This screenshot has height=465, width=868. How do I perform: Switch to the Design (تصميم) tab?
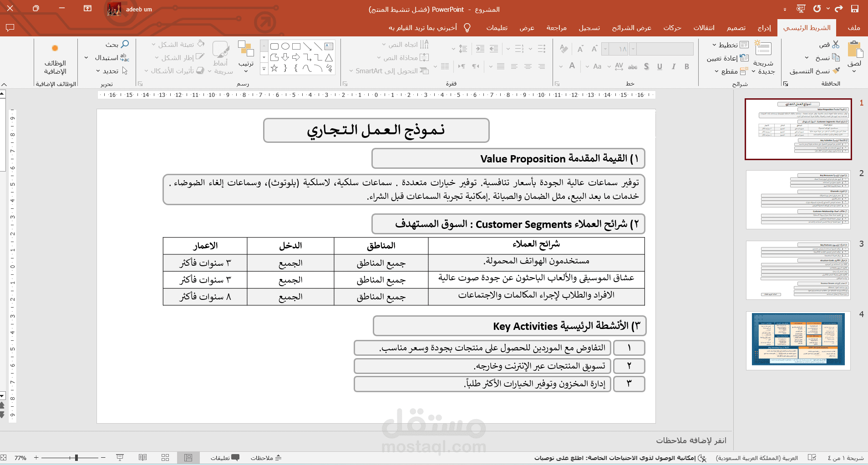pos(736,28)
